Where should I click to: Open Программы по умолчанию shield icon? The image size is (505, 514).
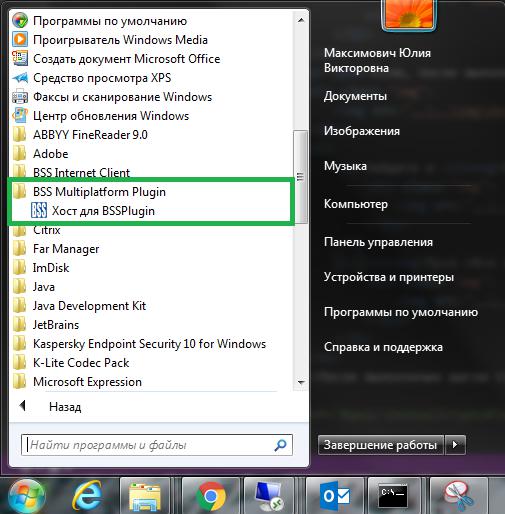[20, 21]
